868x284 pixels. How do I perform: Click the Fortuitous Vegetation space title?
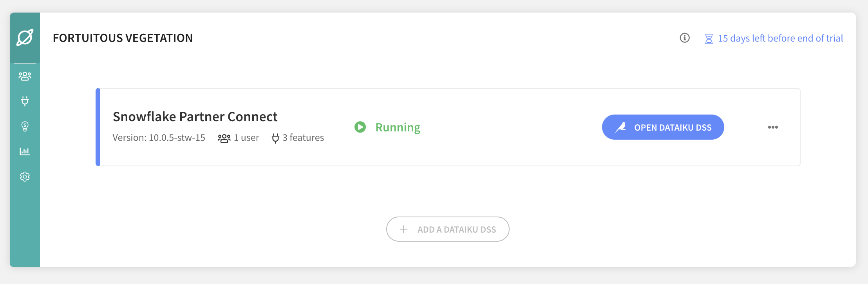pos(123,38)
